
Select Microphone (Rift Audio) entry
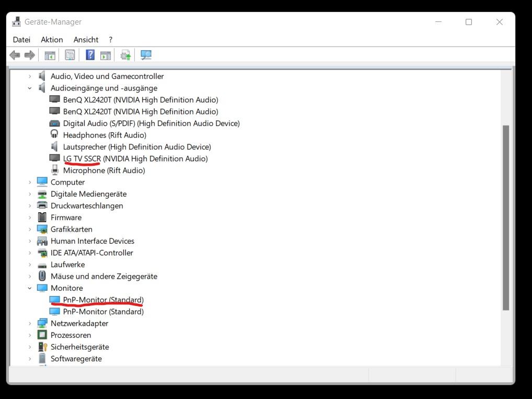tap(104, 170)
